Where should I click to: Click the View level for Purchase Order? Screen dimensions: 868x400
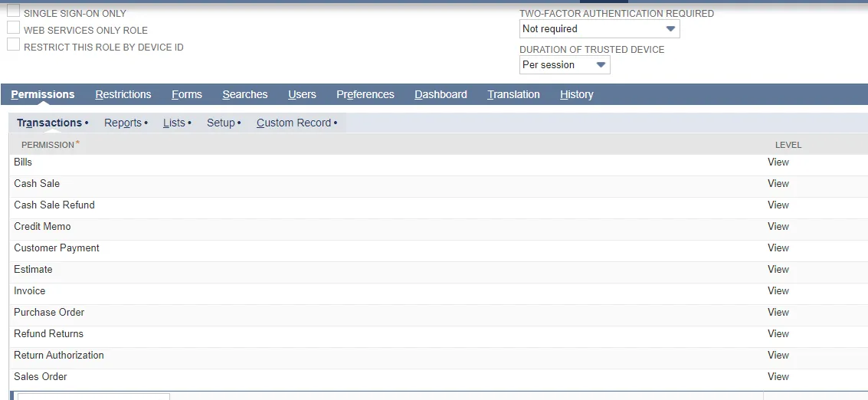(778, 313)
